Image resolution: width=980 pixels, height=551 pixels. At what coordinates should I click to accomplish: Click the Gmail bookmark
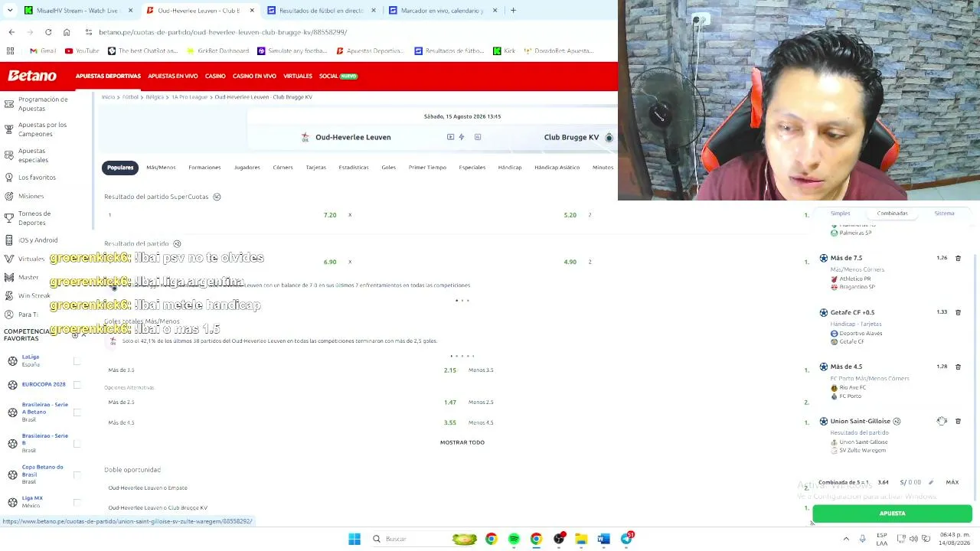point(43,51)
